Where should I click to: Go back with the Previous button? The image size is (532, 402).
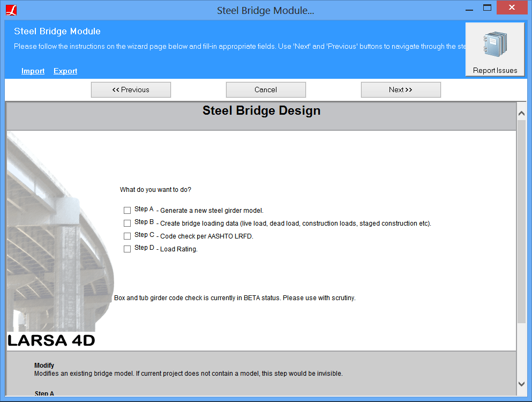[131, 90]
